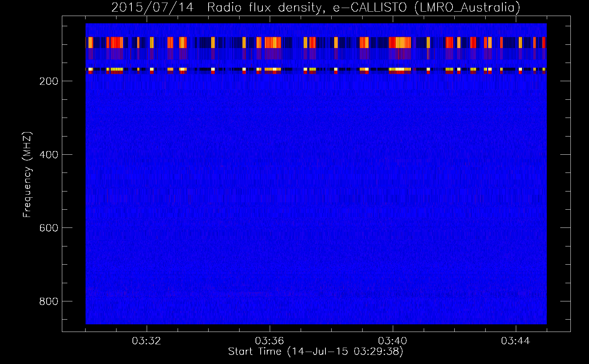Click the 03:40 time tick label
This screenshot has height=364, width=589.
tap(393, 341)
